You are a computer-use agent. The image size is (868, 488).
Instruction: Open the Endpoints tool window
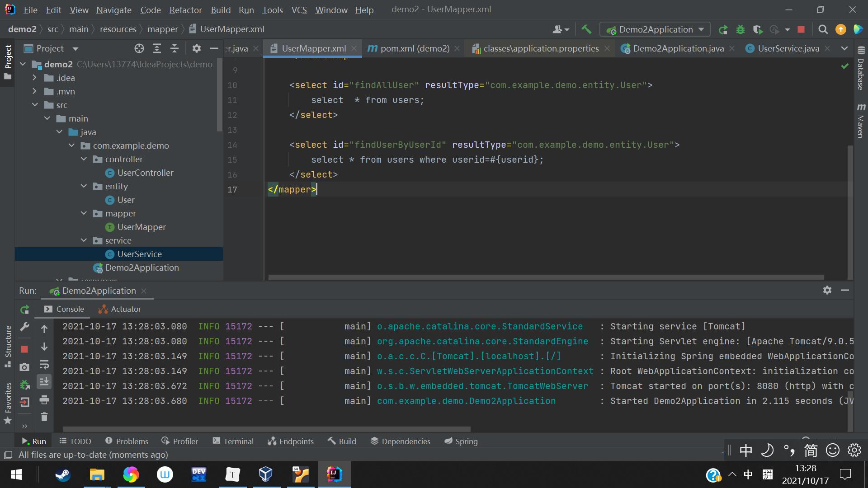pos(290,441)
